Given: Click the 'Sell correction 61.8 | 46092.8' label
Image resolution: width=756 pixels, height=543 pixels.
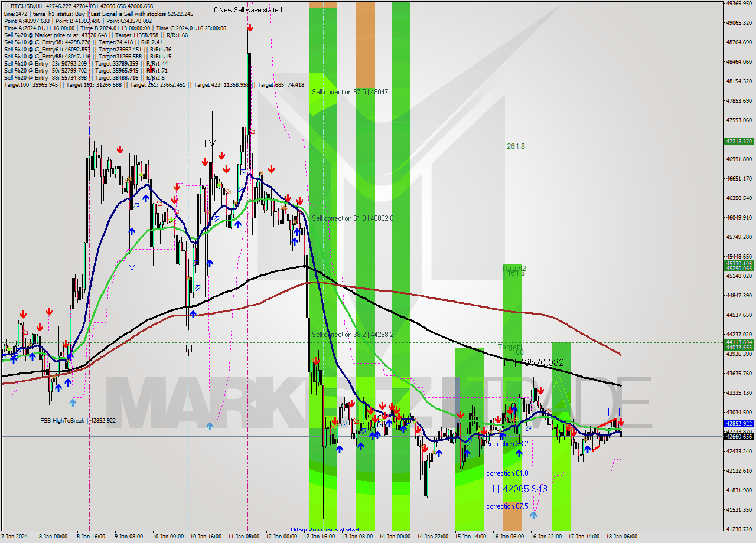Looking at the screenshot, I should 353,218.
